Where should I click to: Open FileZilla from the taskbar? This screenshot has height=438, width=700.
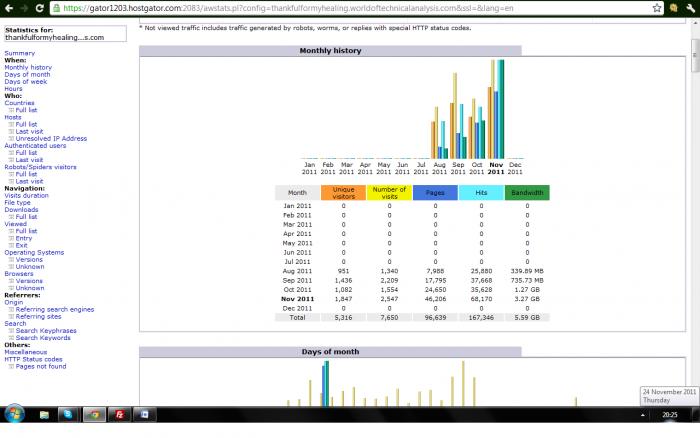coord(120,415)
